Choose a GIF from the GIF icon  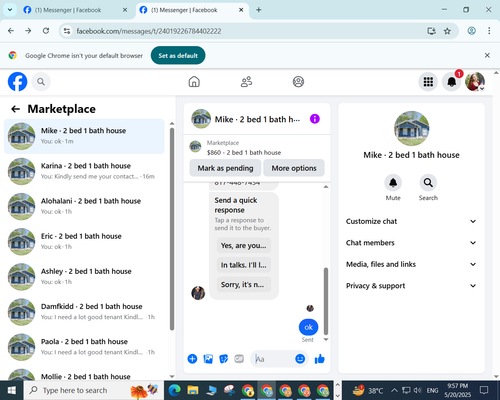click(x=239, y=359)
